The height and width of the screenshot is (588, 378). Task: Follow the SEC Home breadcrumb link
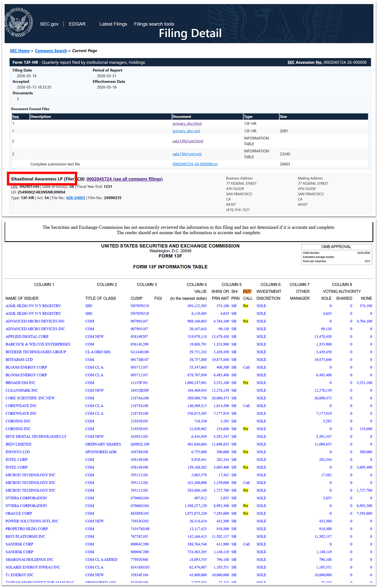click(x=20, y=51)
